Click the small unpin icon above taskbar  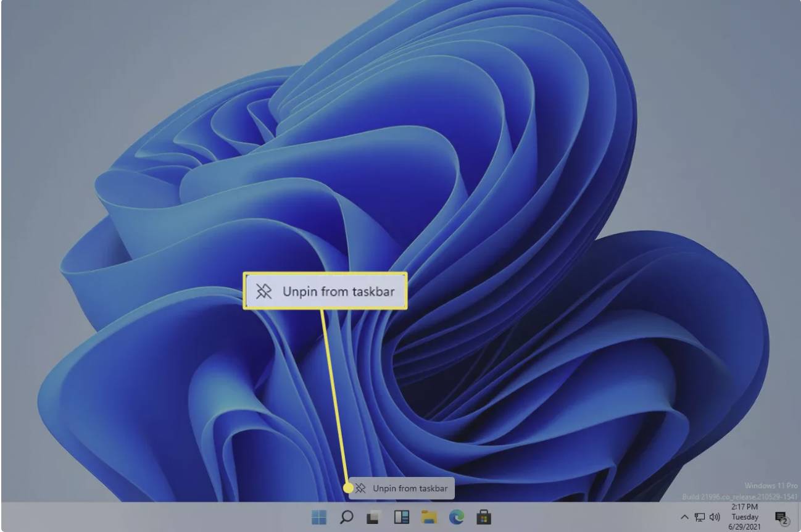pyautogui.click(x=361, y=488)
